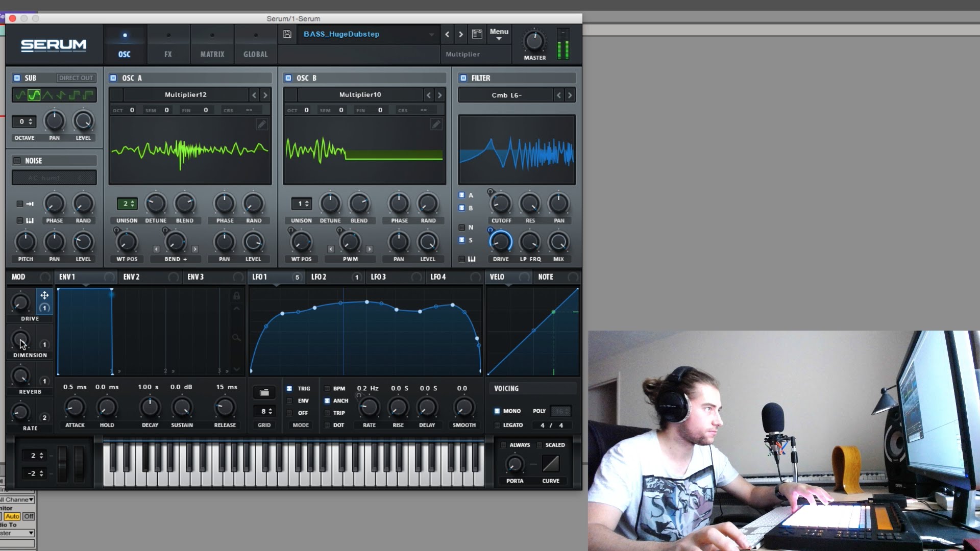Image resolution: width=980 pixels, height=551 pixels.
Task: Open Multiplier12 wavetable selector
Action: pos(186,95)
